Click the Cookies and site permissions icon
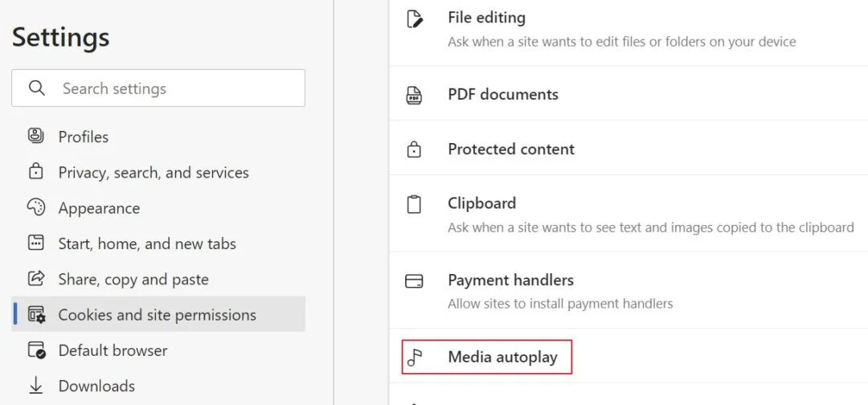 36,314
